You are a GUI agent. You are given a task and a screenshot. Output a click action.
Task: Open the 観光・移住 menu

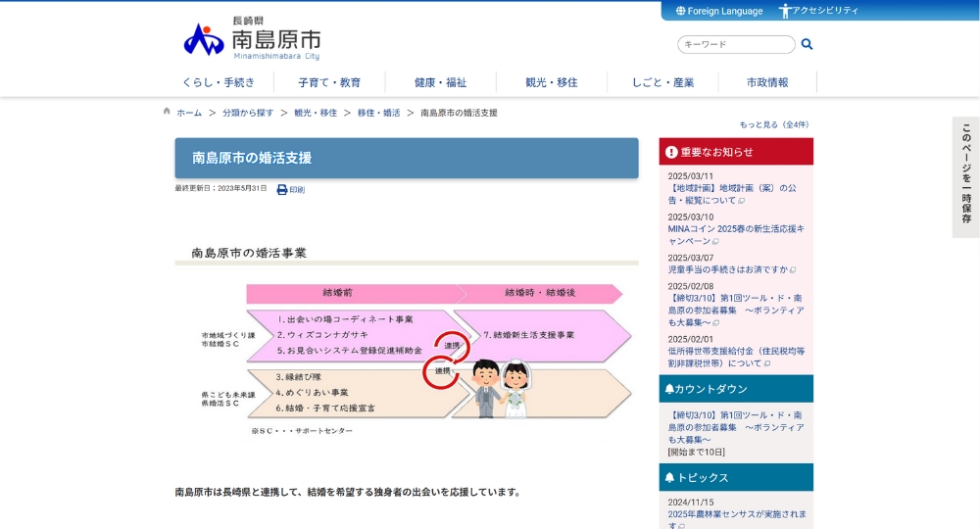tap(551, 82)
